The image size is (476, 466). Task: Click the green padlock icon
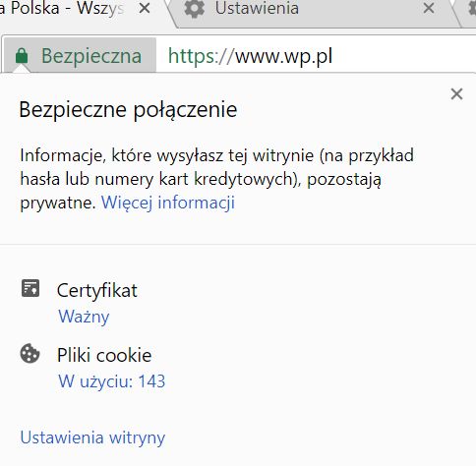click(22, 56)
